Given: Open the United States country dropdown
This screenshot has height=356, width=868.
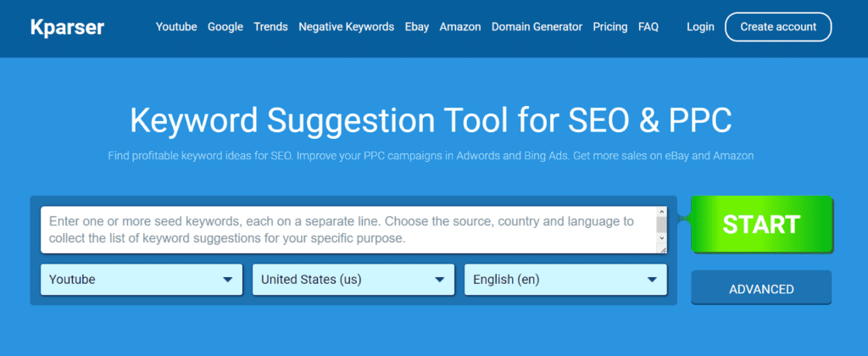Looking at the screenshot, I should (x=353, y=280).
